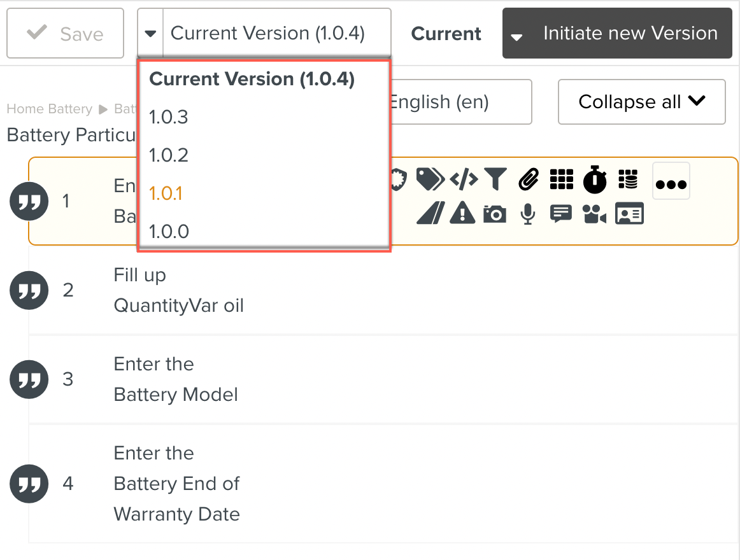Viewport: 740px width, 560px height.
Task: Click the Collapse all button
Action: 641,102
